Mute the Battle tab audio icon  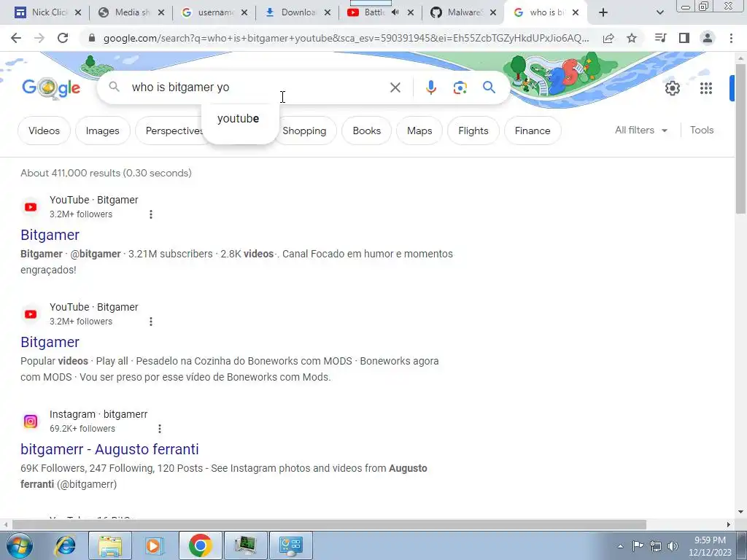[x=395, y=12]
